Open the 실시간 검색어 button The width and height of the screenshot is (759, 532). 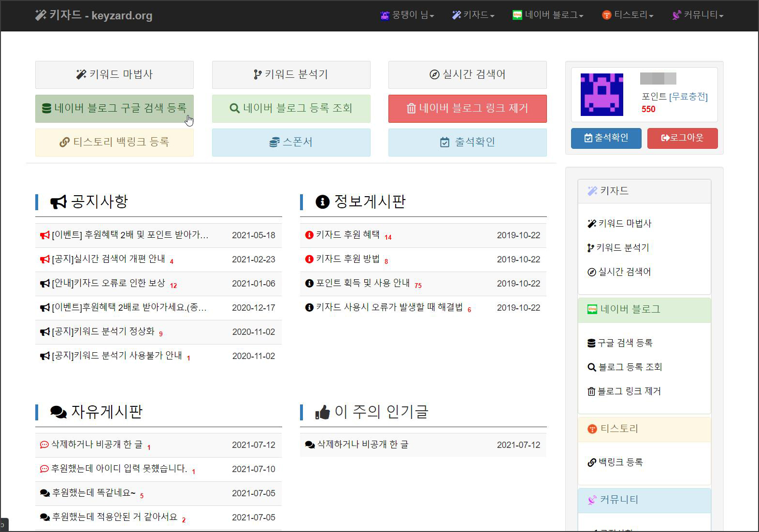(468, 74)
